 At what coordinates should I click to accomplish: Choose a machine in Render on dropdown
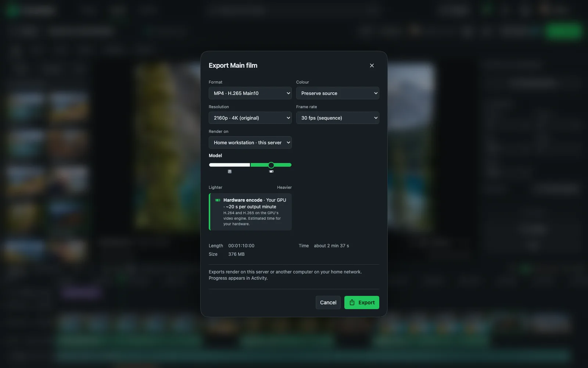[x=250, y=142]
